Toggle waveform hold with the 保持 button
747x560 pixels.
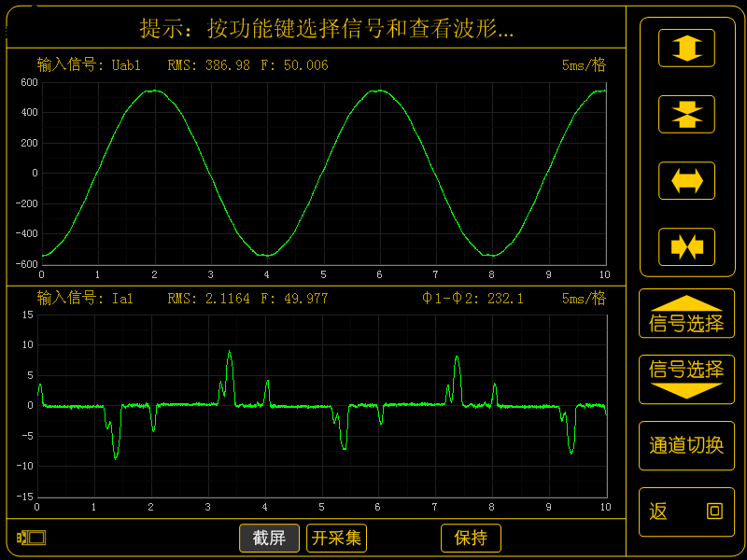pyautogui.click(x=471, y=539)
